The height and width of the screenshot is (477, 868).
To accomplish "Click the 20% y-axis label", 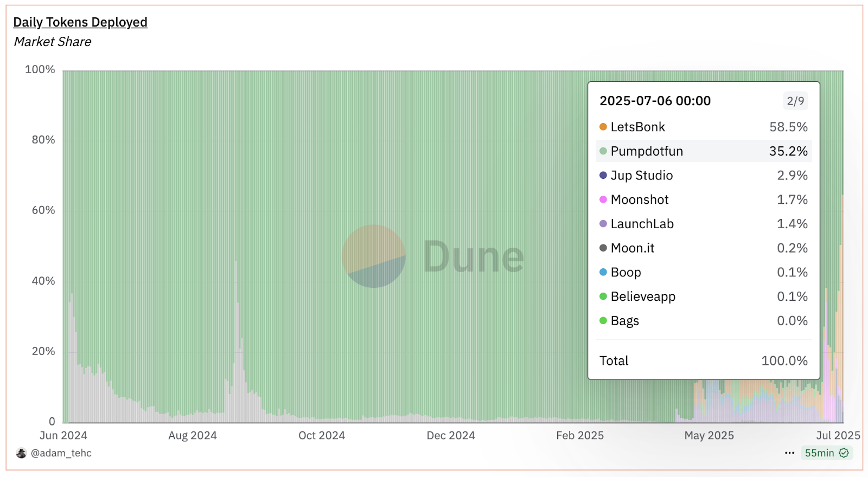I will [43, 351].
